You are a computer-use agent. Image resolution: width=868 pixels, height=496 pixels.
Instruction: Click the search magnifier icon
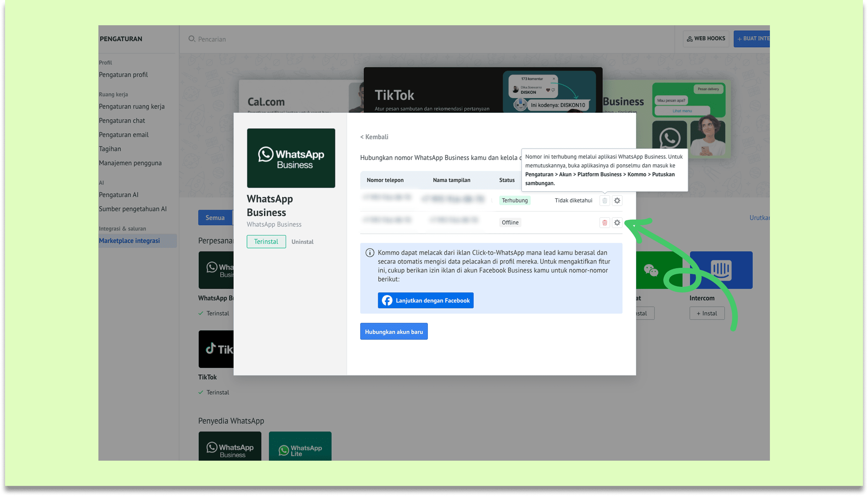tap(191, 39)
